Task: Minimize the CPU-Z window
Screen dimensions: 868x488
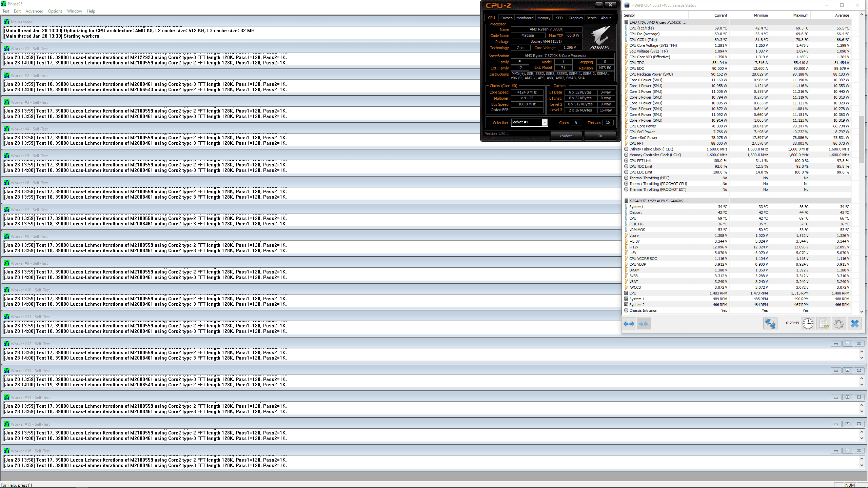Action: 599,5
